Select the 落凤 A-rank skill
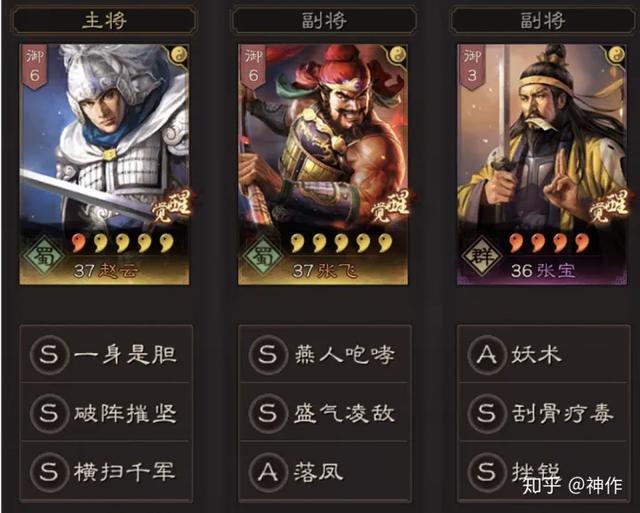Image resolution: width=640 pixels, height=513 pixels. click(325, 471)
